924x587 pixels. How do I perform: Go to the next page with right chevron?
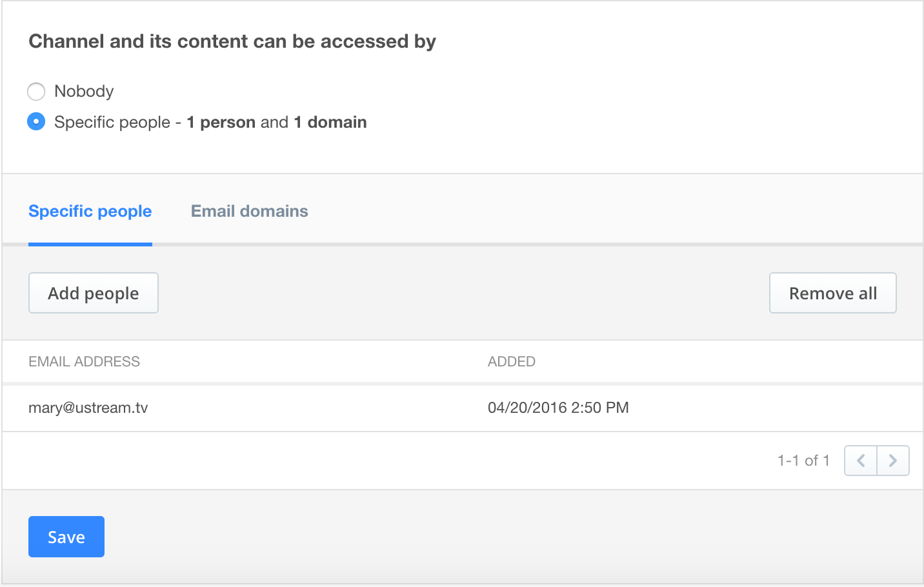click(x=893, y=461)
